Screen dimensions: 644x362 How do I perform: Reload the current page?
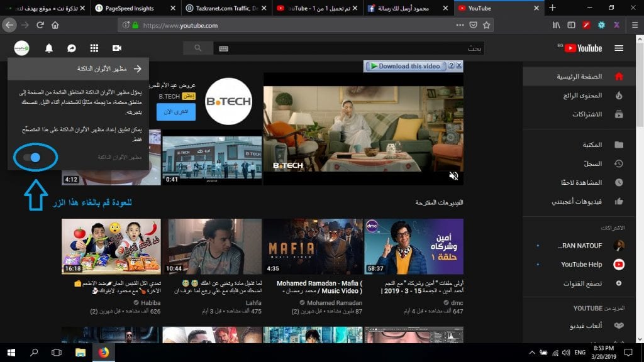pyautogui.click(x=40, y=25)
